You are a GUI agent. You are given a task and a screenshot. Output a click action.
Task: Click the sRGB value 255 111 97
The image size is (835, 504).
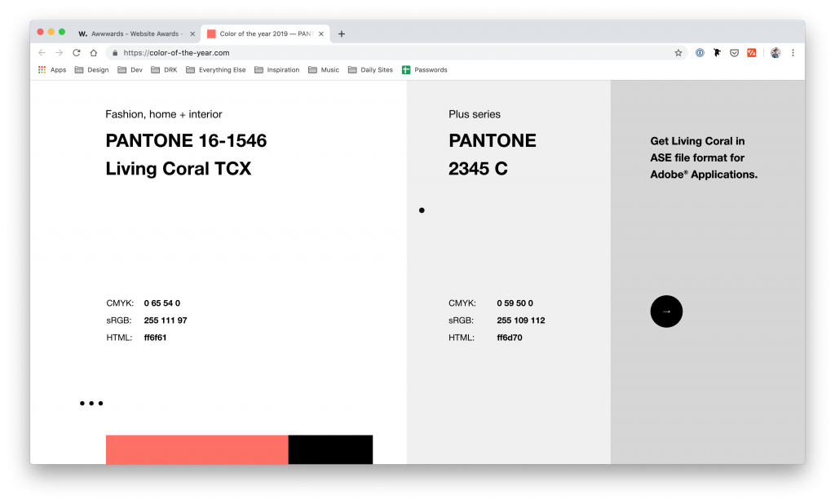(166, 321)
